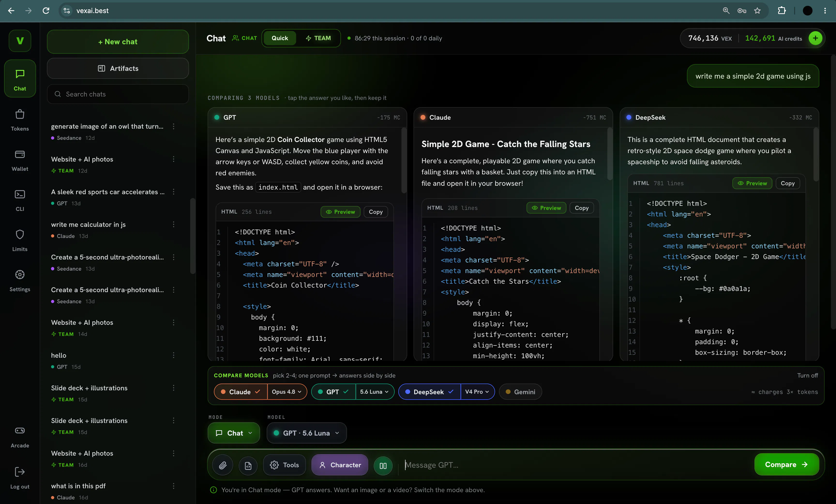
Task: Toggle DeepSeek in compare models
Action: [x=429, y=392]
